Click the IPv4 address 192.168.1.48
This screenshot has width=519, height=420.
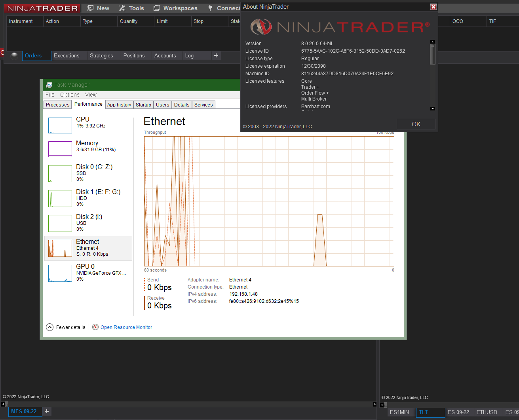[243, 294]
